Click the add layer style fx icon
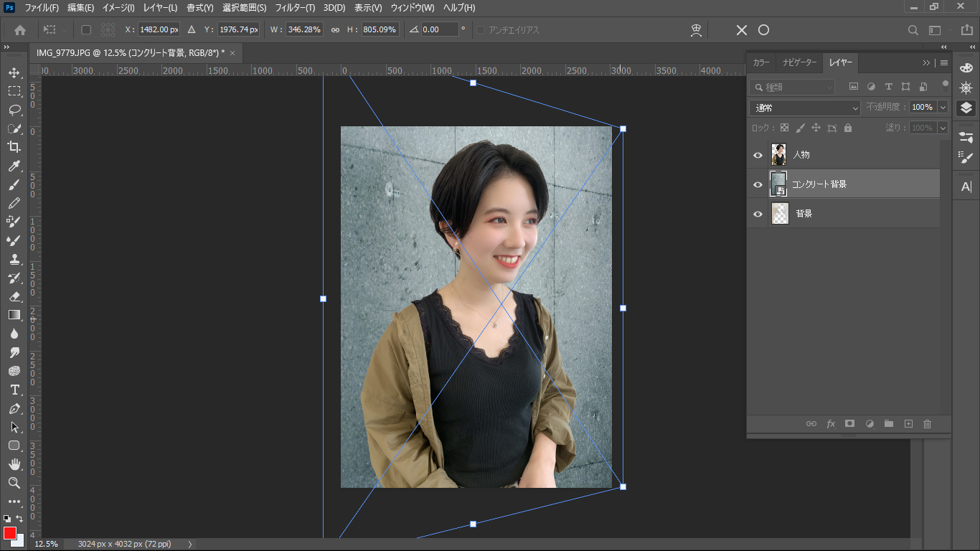980x551 pixels. click(831, 424)
